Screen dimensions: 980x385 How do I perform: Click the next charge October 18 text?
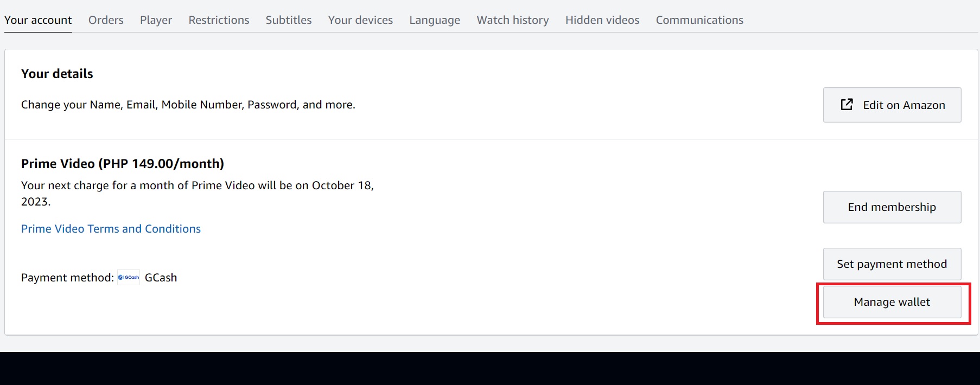[198, 194]
